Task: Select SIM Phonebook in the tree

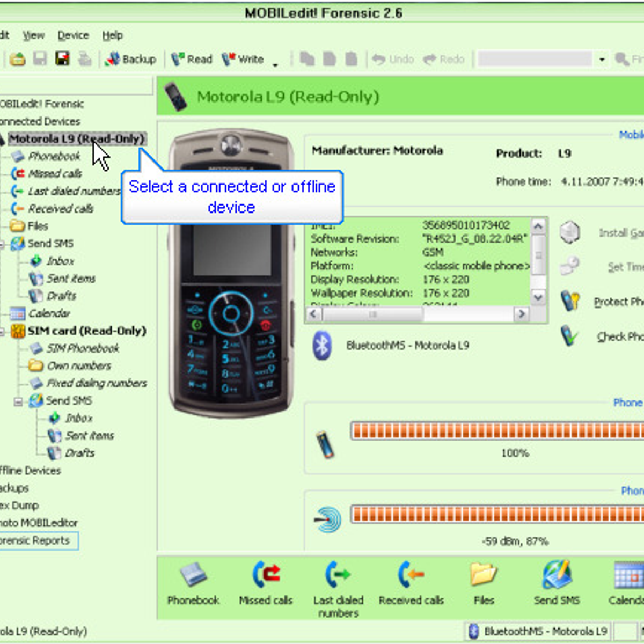Action: (x=82, y=348)
